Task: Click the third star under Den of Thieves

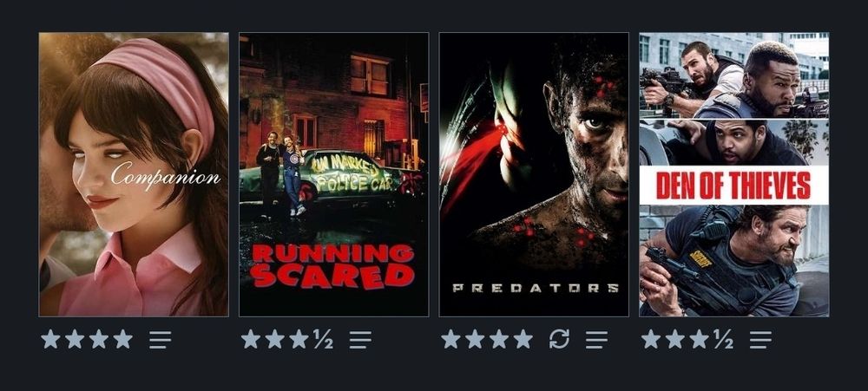Action: click(699, 339)
